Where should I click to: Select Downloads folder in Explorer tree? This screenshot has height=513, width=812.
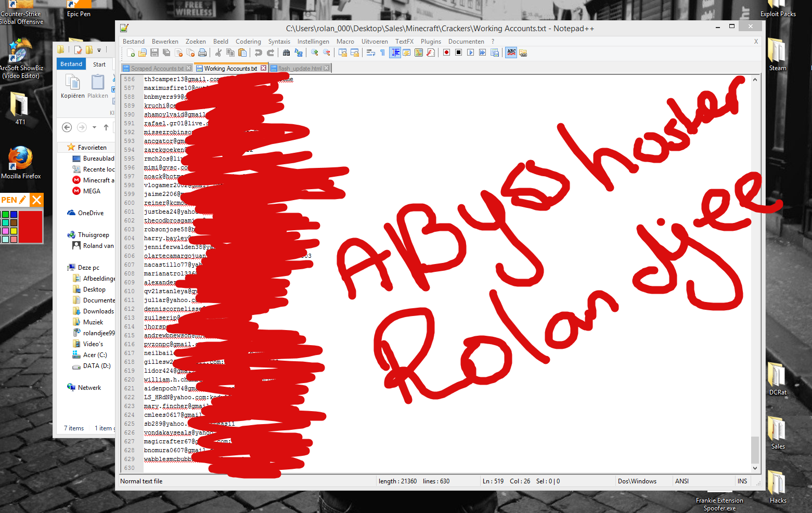[94, 311]
